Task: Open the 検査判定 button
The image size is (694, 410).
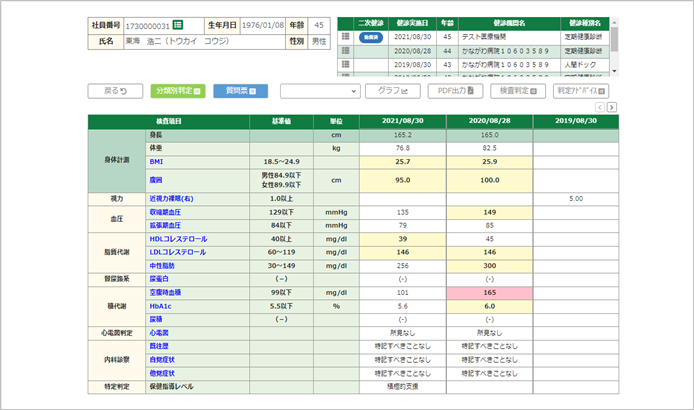Action: [518, 91]
